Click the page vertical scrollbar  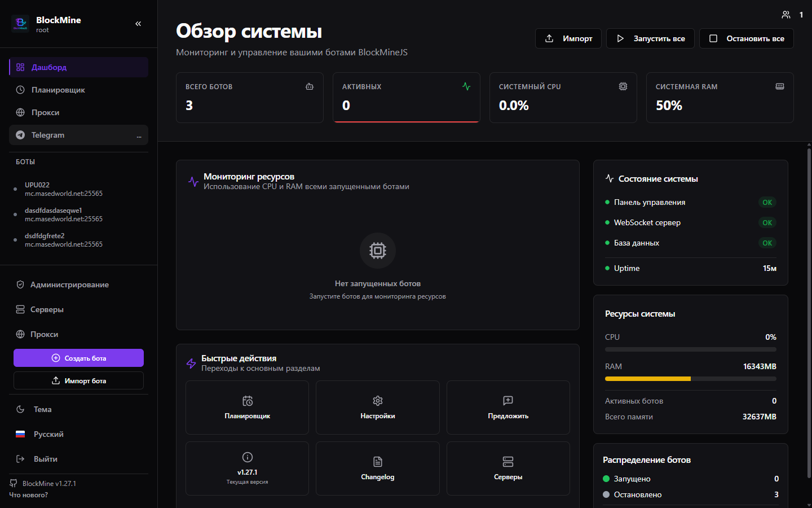809,314
